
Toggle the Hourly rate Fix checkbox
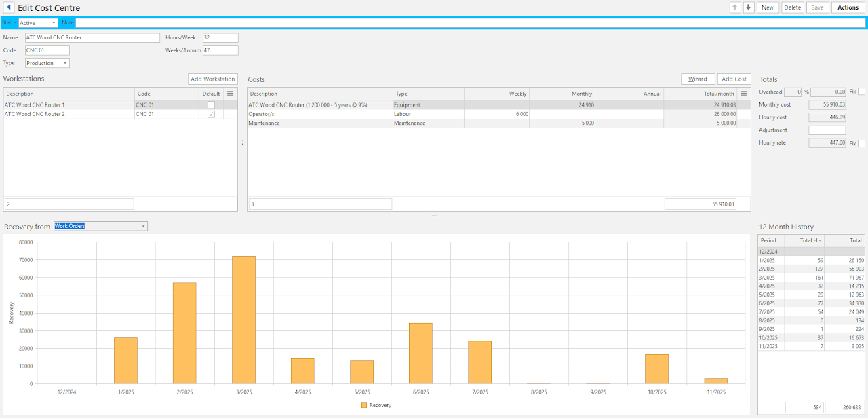tap(861, 143)
